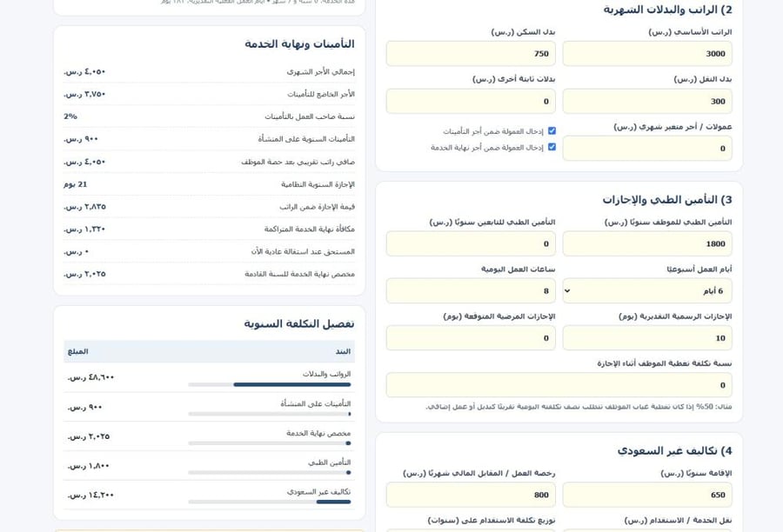
Task: Click the التأمينات السنوية على المنشأة label
Action: (306, 139)
